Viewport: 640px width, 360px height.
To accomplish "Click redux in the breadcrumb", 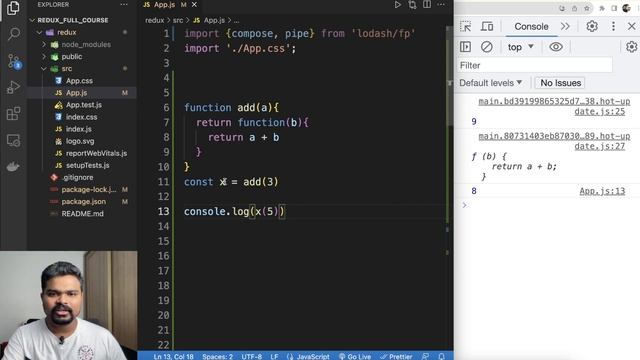I will click(154, 20).
